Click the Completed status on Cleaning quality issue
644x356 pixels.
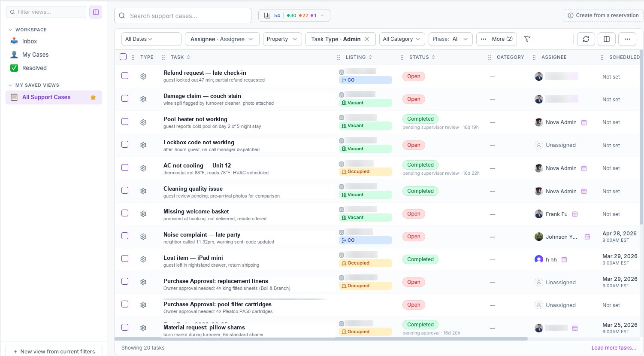pos(420,191)
